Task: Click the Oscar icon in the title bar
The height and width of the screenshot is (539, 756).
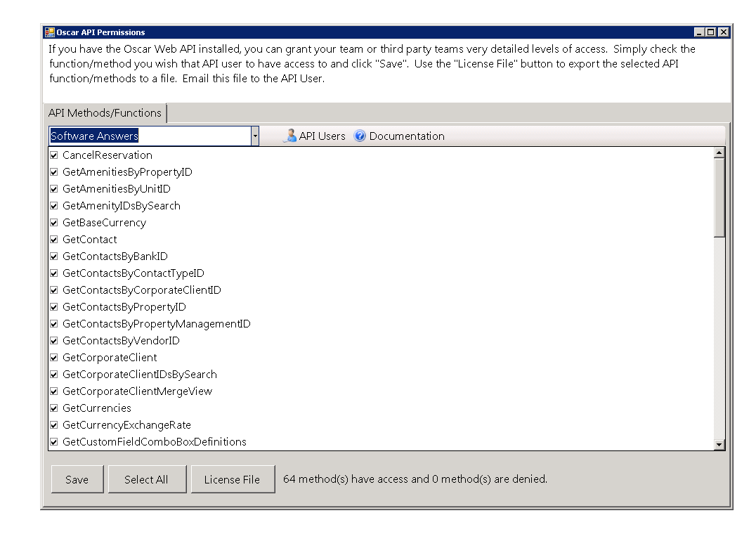Action: pos(49,32)
